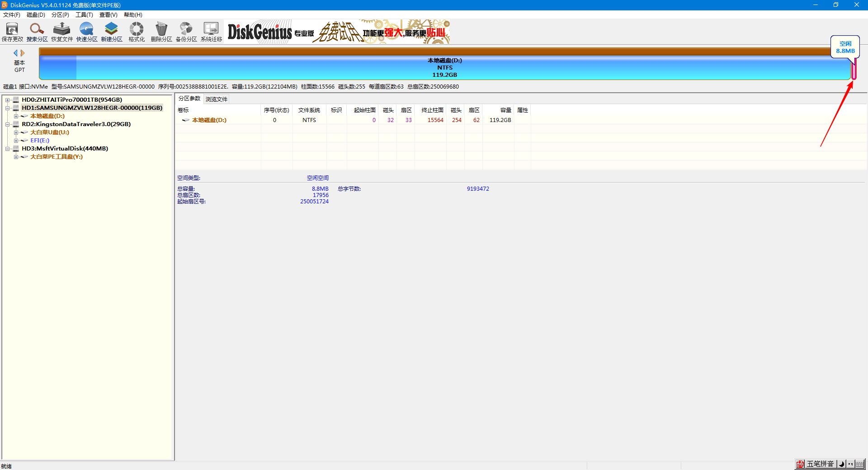Click the DiskGenius professional edition banner
This screenshot has height=470, width=868.
[x=337, y=32]
